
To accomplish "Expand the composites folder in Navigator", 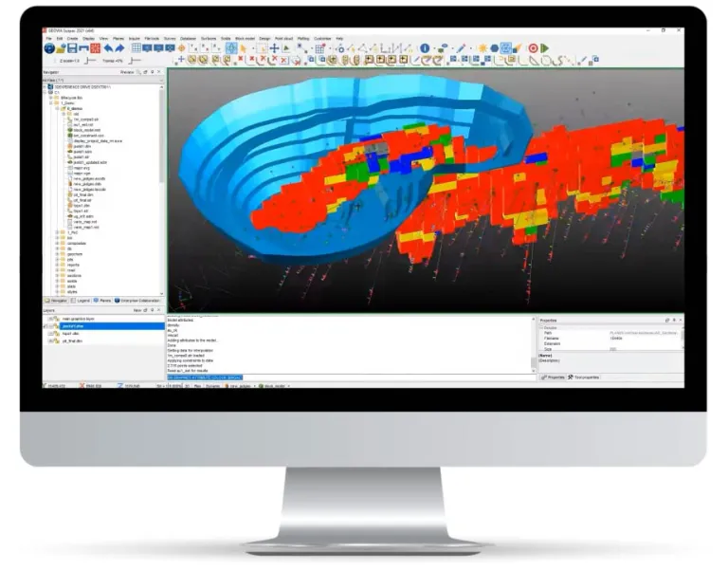I will click(x=58, y=242).
